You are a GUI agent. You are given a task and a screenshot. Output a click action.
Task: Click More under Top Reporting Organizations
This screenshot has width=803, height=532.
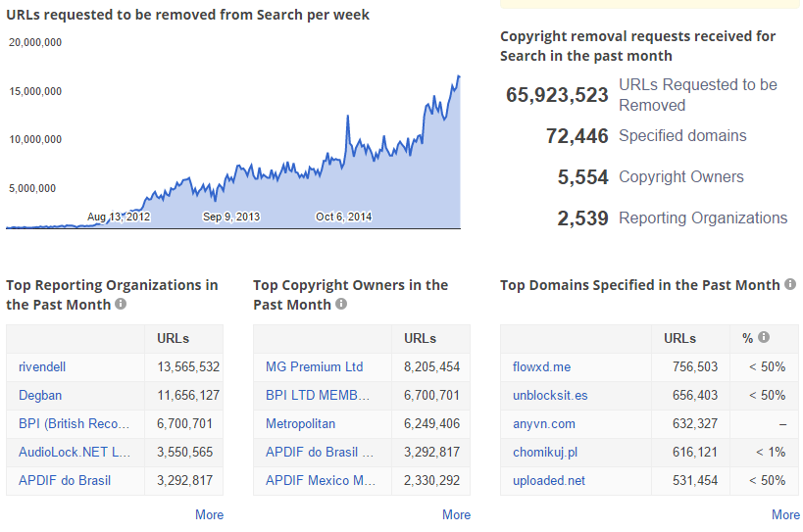click(x=209, y=514)
